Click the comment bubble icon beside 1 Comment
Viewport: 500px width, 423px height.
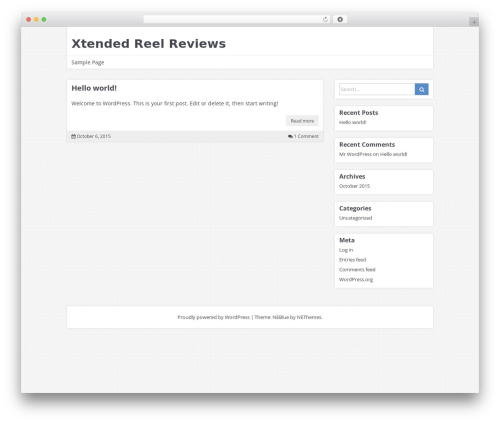(290, 136)
